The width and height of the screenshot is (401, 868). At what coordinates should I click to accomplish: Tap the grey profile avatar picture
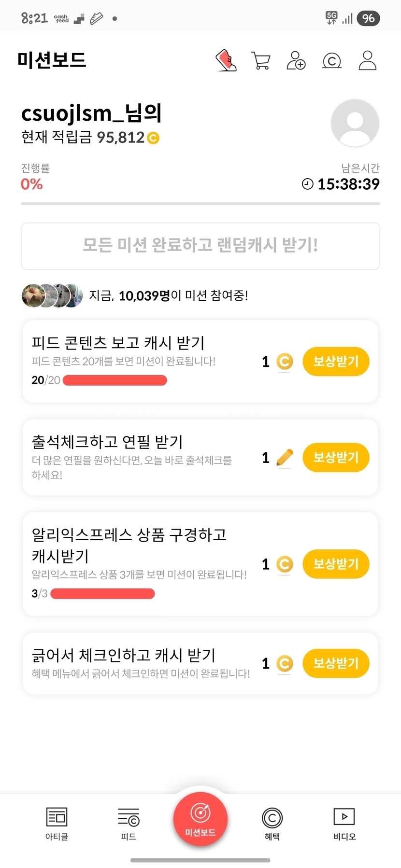pos(355,123)
